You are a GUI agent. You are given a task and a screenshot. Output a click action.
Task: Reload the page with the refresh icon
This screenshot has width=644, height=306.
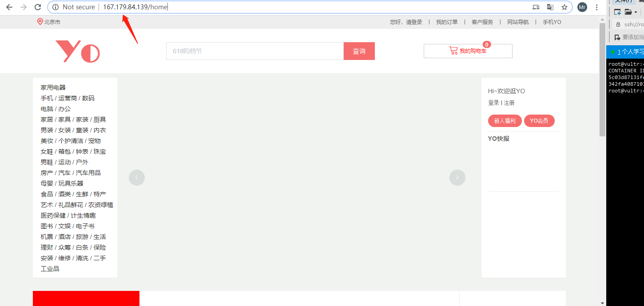38,7
